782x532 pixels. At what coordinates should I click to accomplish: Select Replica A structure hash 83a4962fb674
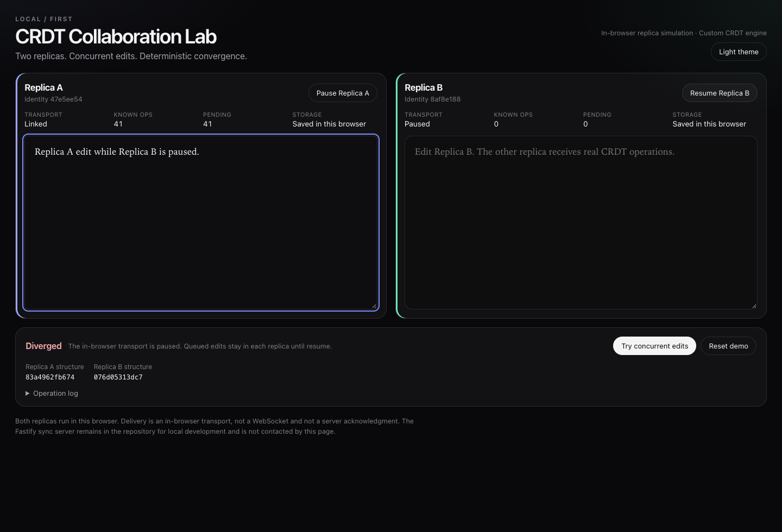pyautogui.click(x=50, y=377)
